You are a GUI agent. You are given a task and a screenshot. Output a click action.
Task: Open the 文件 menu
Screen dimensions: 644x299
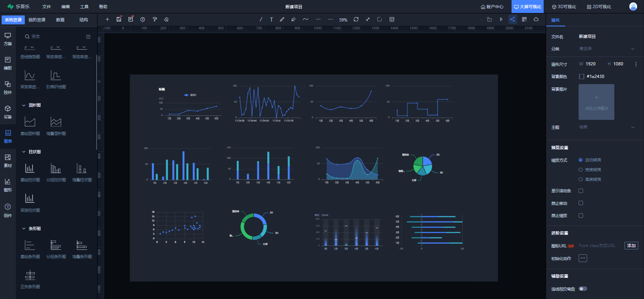(47, 7)
